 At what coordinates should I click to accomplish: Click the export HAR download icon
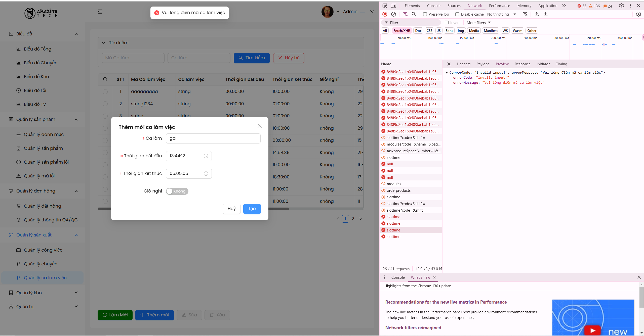pos(545,14)
